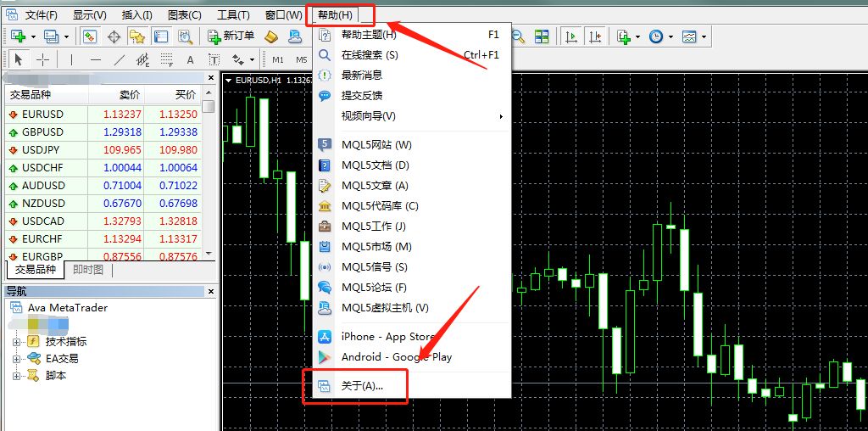Select the EURUSD row in Market Watch
The image size is (868, 431).
(103, 115)
